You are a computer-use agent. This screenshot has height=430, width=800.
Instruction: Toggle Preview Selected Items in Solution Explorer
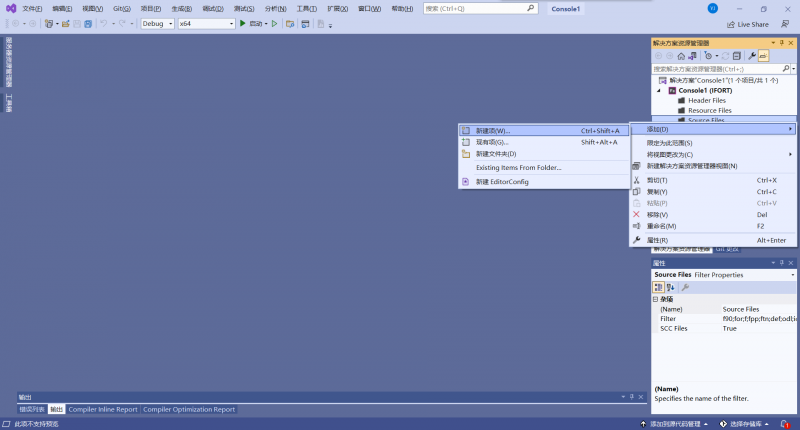pos(764,56)
